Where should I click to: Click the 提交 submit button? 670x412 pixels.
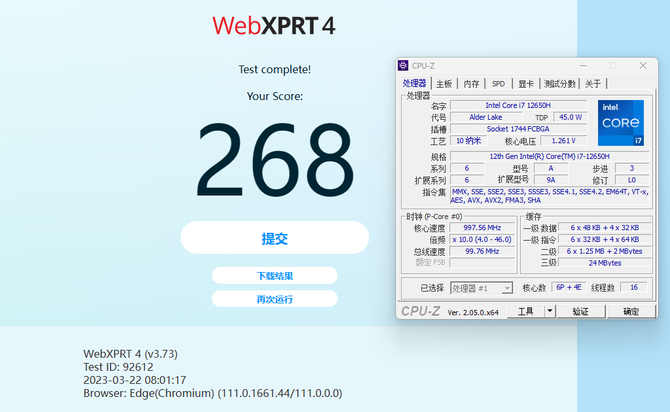click(x=274, y=238)
